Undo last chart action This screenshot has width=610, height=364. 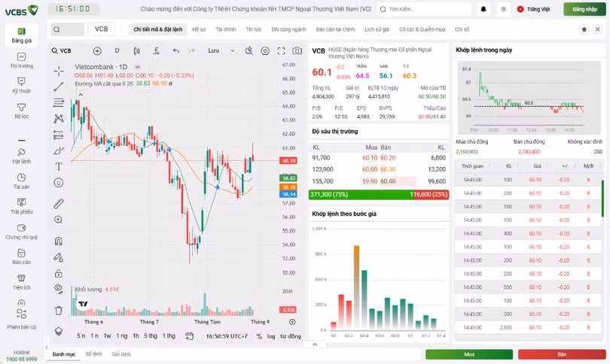[175, 51]
